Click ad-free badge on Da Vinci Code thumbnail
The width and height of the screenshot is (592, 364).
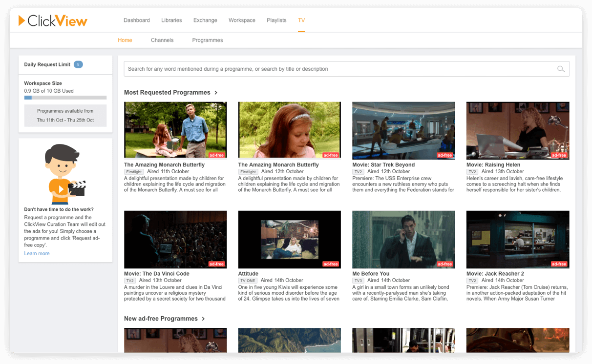[x=216, y=264]
